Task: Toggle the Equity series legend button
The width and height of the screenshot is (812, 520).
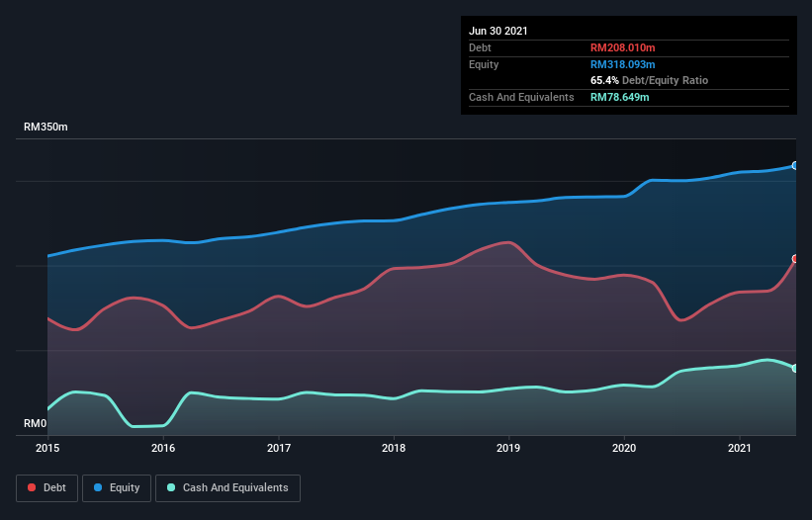Action: click(x=117, y=488)
